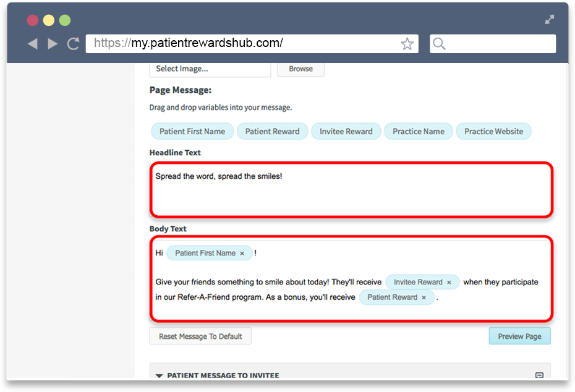Remove Invitee Reward tag from body text
The image size is (575, 392).
coord(449,283)
